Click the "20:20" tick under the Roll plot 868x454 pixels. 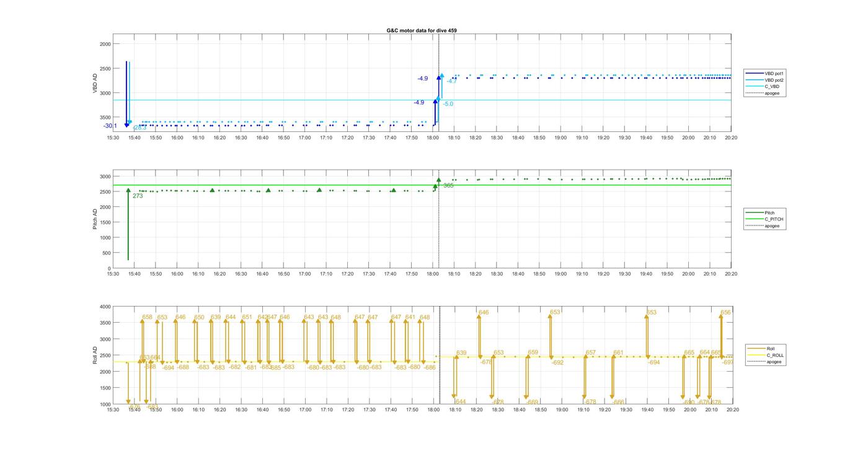[x=732, y=409]
